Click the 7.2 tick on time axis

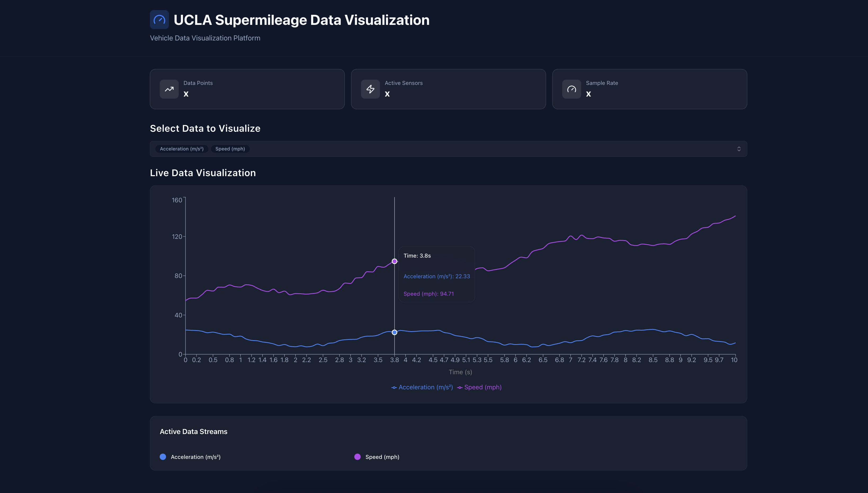click(581, 360)
